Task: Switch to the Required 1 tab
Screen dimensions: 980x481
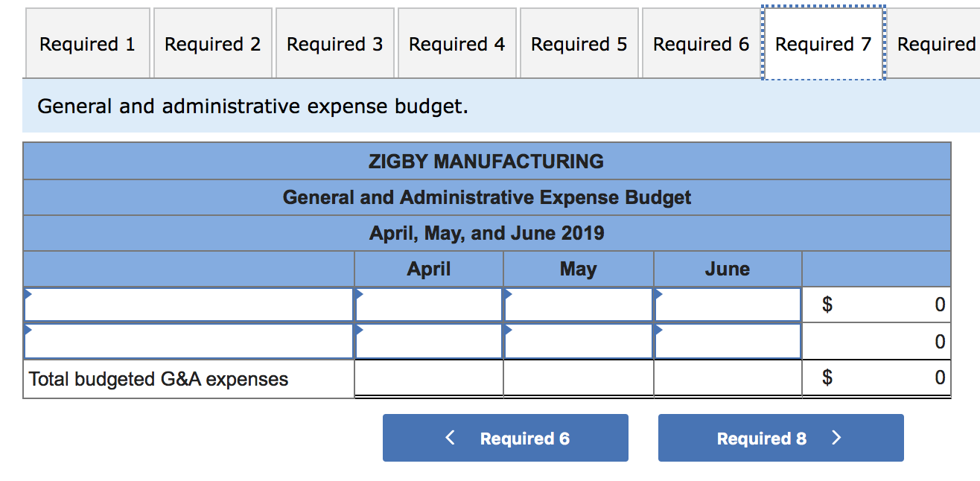Action: tap(88, 43)
